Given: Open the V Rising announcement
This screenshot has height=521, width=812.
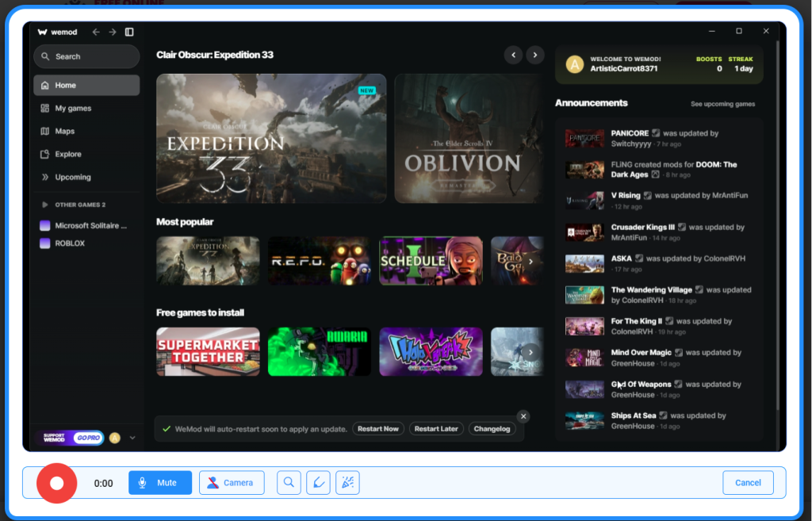Looking at the screenshot, I should pyautogui.click(x=659, y=201).
